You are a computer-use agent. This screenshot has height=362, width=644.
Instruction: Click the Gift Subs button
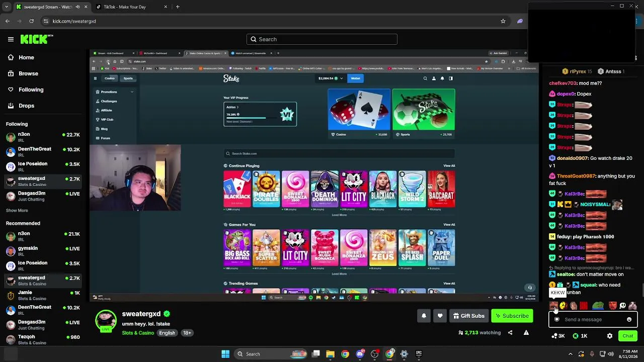point(468,316)
